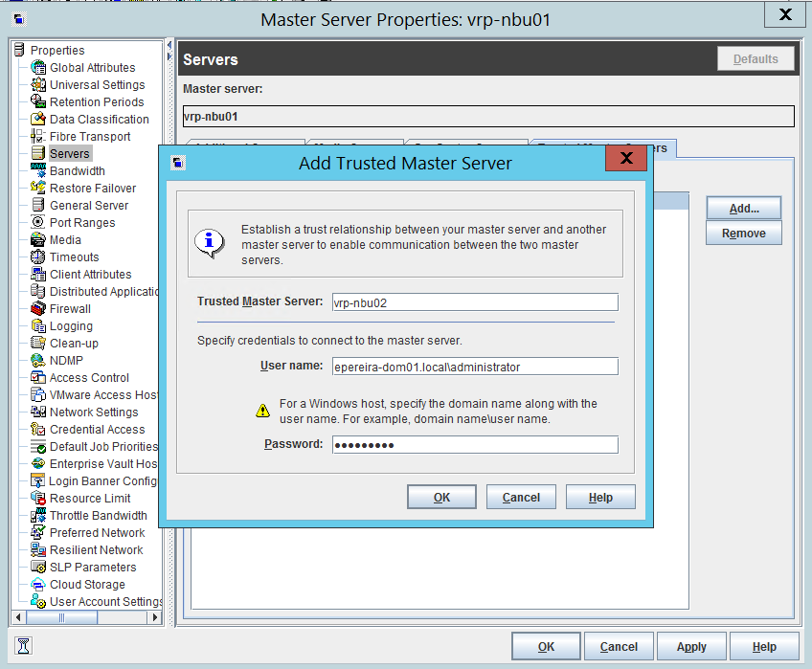Open Throttle Bandwidth tree item
Viewport: 812px width, 669px height.
point(89,515)
